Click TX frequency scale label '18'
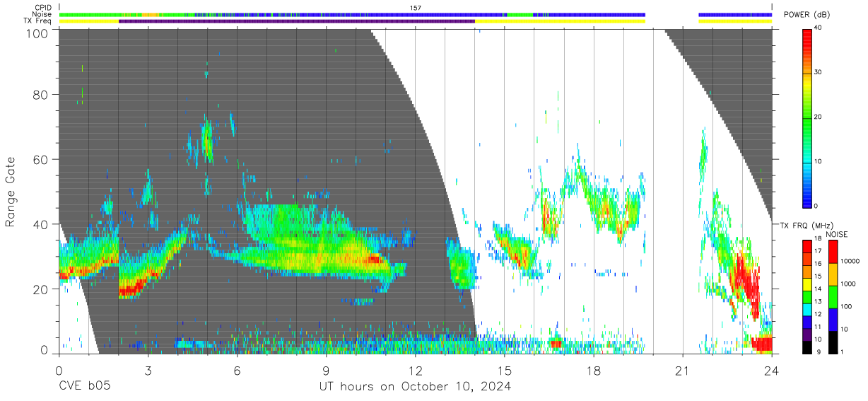Viewport: 868px width, 401px height. 819,238
